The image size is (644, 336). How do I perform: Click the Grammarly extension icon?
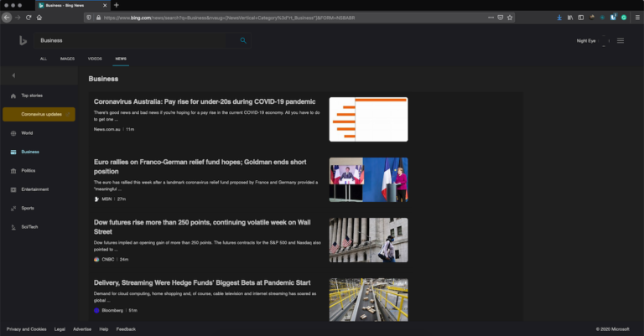(x=624, y=18)
